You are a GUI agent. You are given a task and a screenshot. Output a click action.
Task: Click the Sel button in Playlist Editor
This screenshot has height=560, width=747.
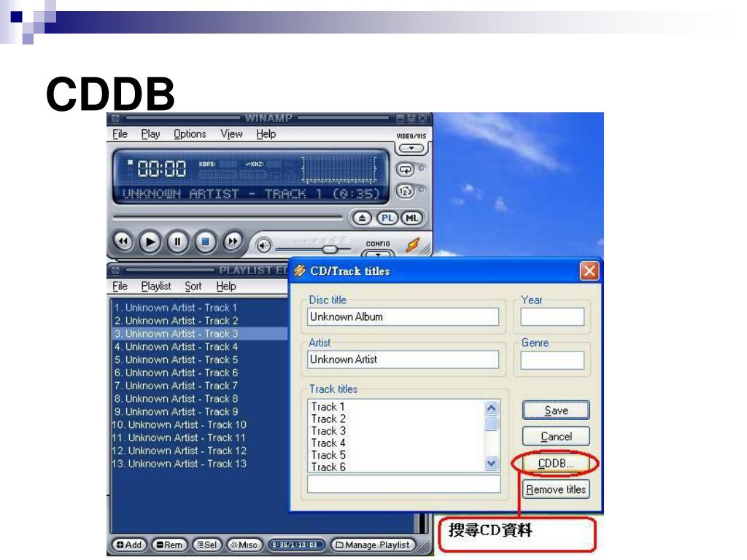pyautogui.click(x=207, y=545)
